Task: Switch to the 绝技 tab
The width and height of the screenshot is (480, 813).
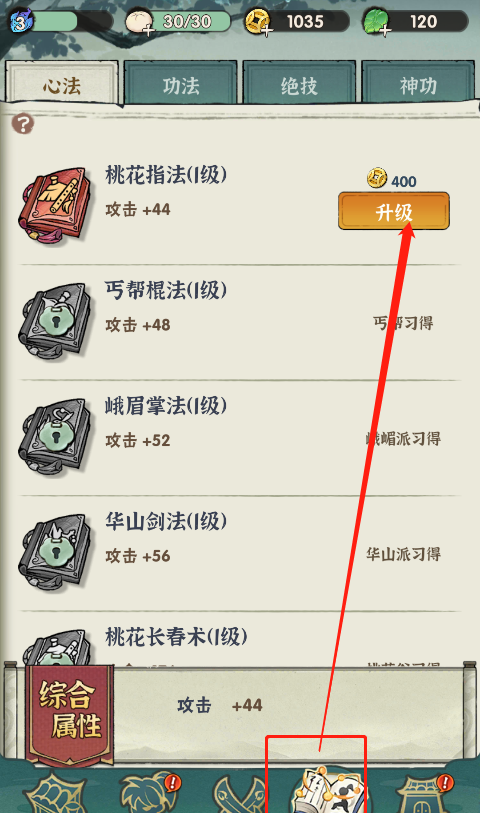Action: pyautogui.click(x=299, y=83)
